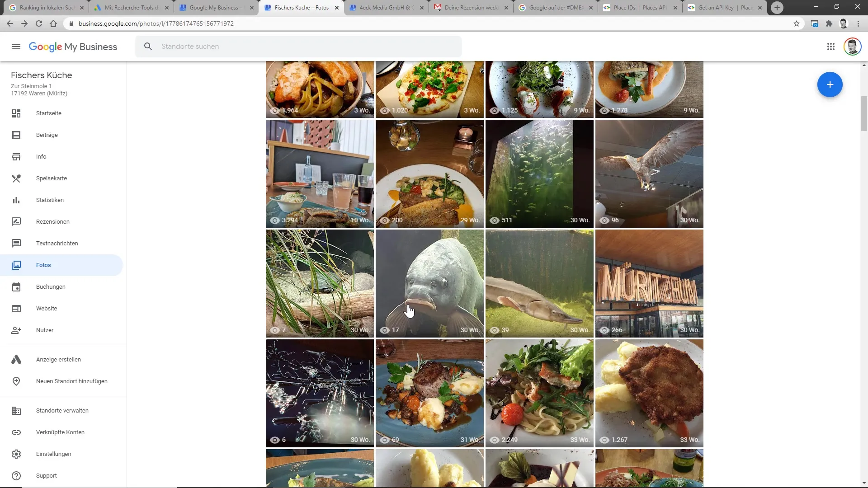Click the search magnifier icon

tap(148, 47)
